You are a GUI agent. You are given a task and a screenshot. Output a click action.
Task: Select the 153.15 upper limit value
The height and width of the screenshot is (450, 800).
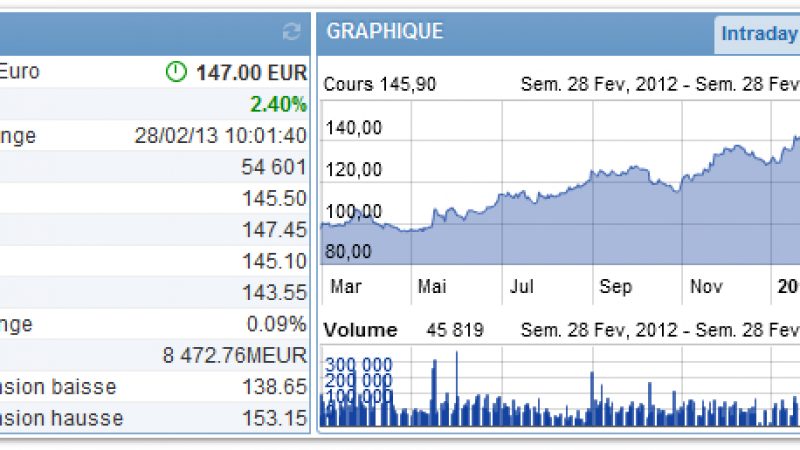click(274, 418)
